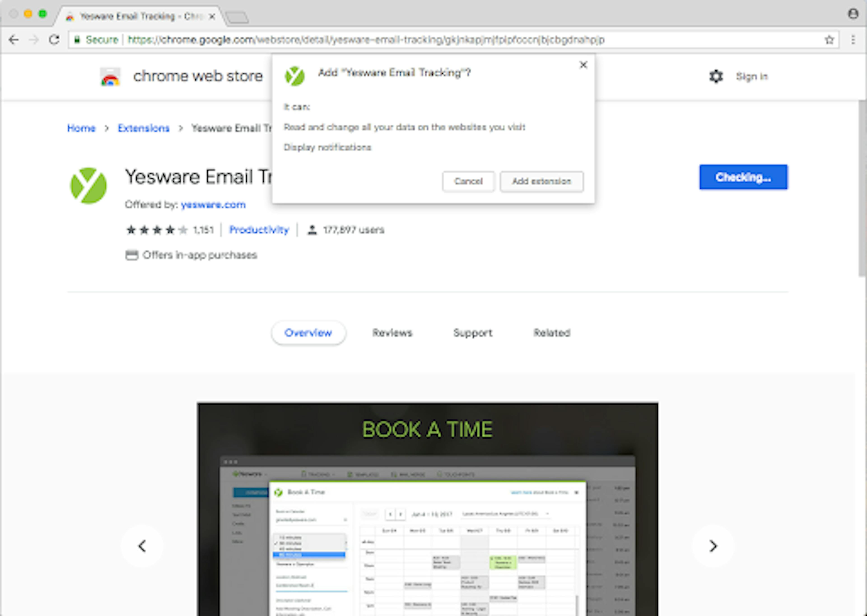This screenshot has width=867, height=616.
Task: Close the Yesware Email Tracking tab
Action: click(x=212, y=16)
